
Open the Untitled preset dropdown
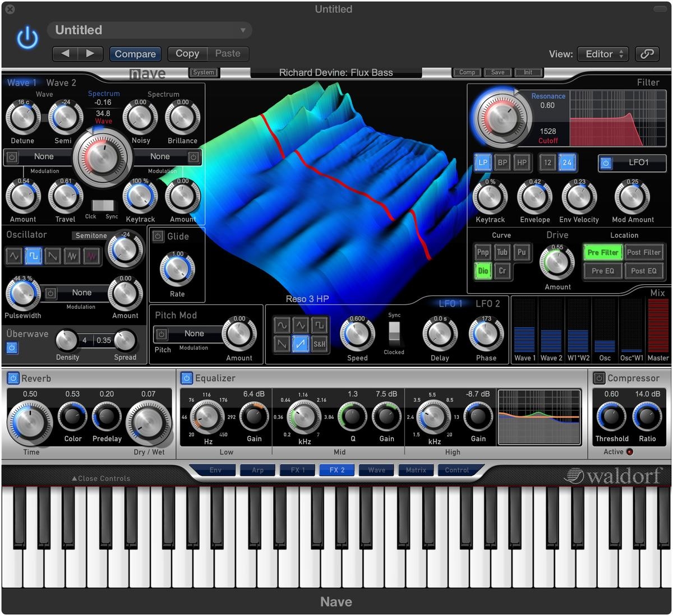click(150, 30)
